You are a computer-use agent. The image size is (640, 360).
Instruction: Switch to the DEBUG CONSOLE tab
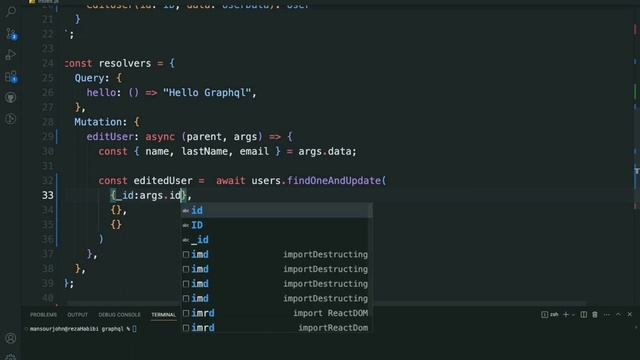pos(119,315)
